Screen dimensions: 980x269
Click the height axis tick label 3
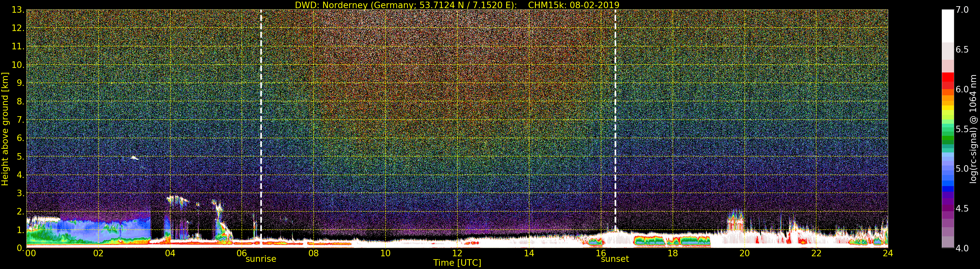click(20, 193)
